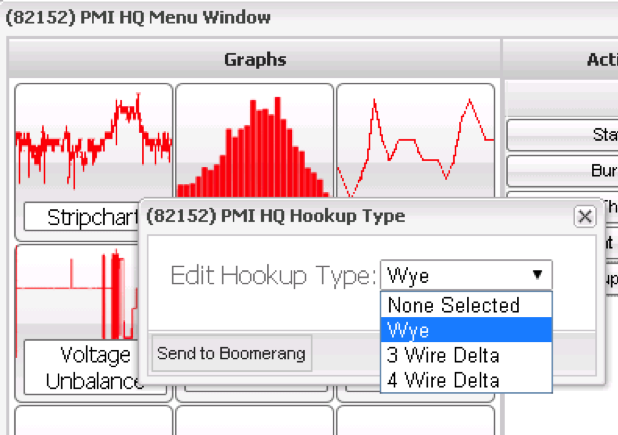Click the PMI HQ Menu Window title
This screenshot has height=435, width=618.
coord(138,17)
